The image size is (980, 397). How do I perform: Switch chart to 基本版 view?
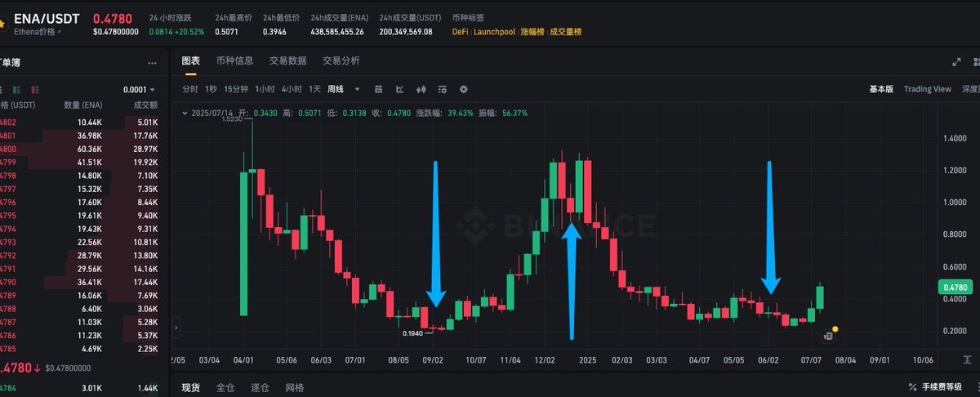[881, 89]
